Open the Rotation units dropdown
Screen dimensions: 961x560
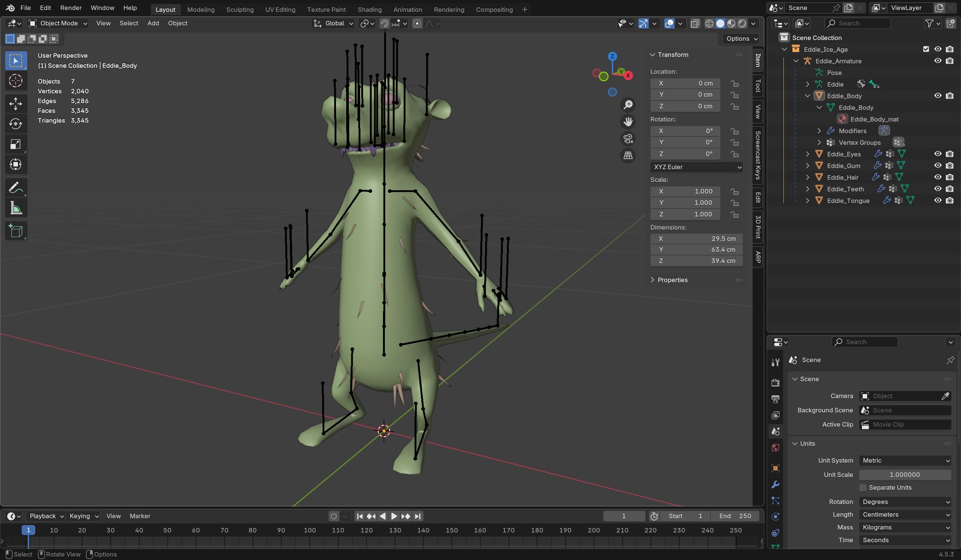point(905,502)
